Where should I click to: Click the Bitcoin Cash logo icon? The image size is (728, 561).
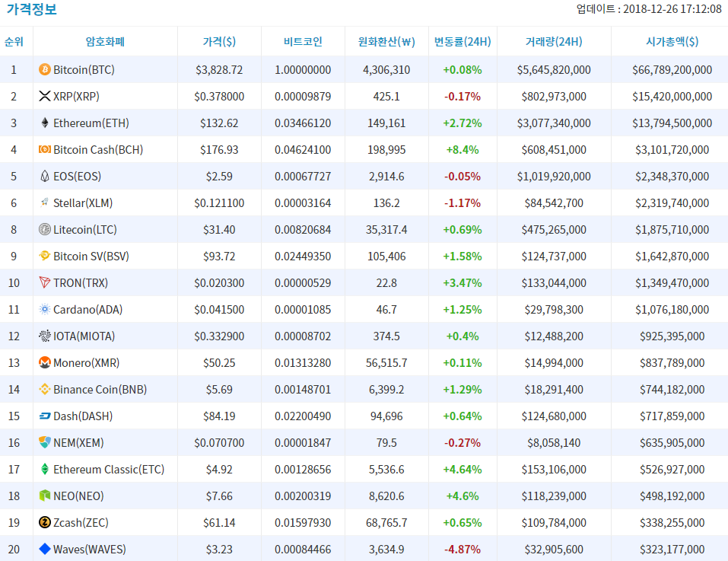(x=45, y=149)
